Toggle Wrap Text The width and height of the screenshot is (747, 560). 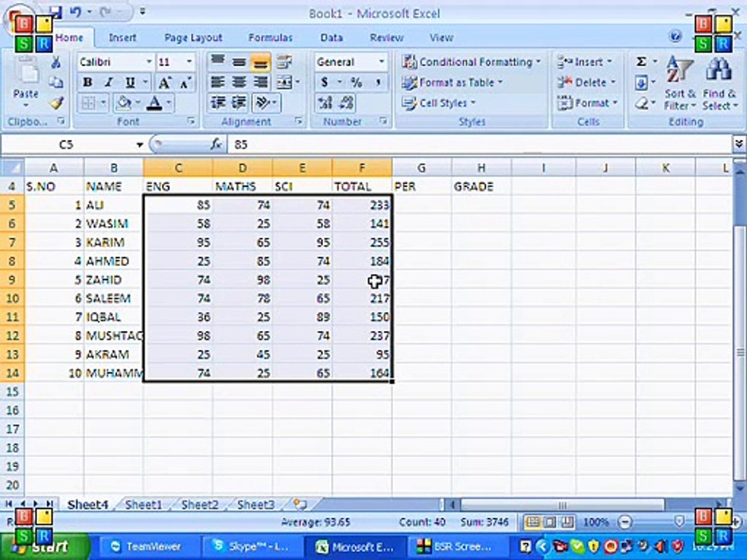pyautogui.click(x=284, y=61)
